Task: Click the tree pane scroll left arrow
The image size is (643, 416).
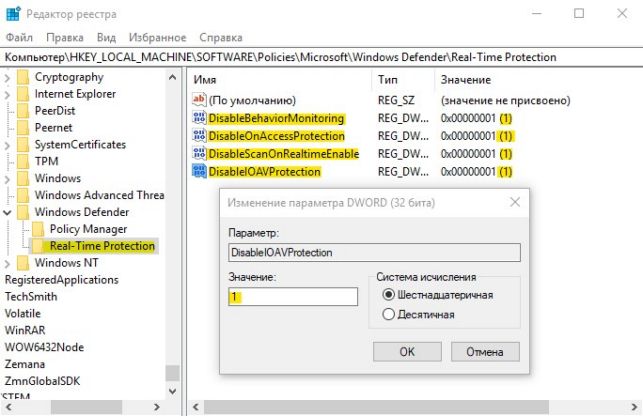Action: [8, 407]
